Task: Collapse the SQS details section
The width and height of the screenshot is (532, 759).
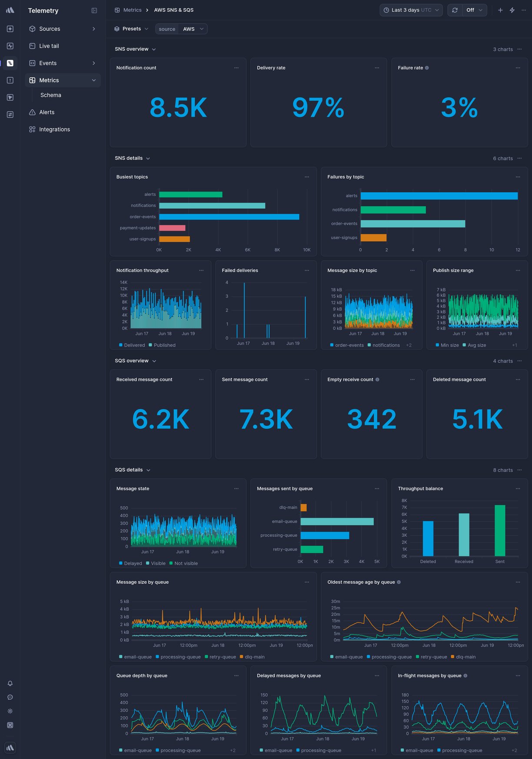Action: (x=148, y=470)
